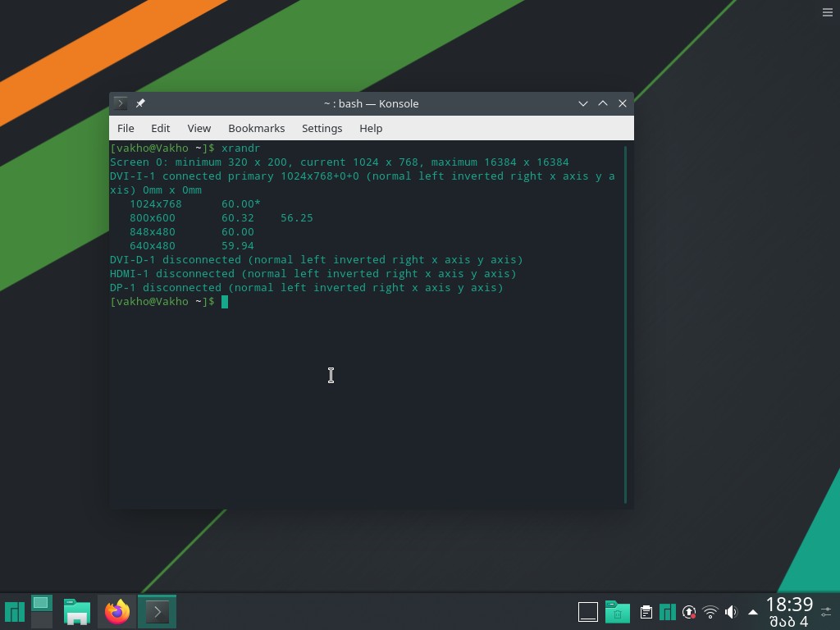Open the audio volume tray icon

coord(731,612)
